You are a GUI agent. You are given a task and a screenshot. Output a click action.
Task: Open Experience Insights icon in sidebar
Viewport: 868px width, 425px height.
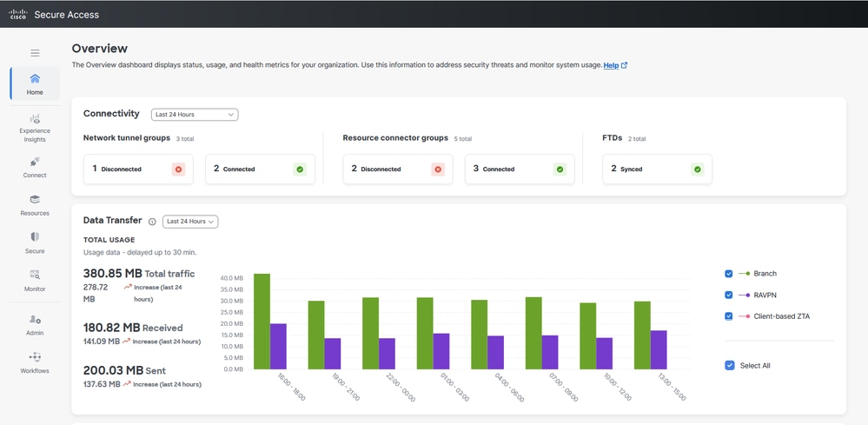[x=35, y=118]
